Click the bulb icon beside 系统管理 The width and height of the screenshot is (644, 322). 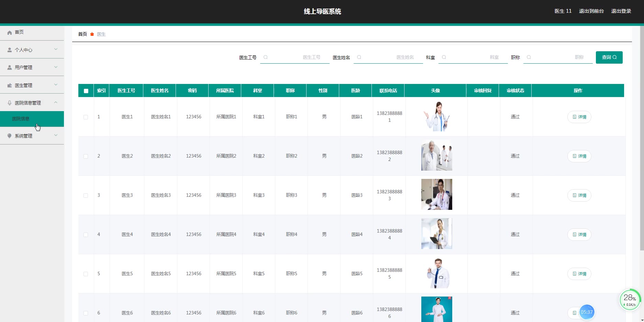[x=10, y=136]
